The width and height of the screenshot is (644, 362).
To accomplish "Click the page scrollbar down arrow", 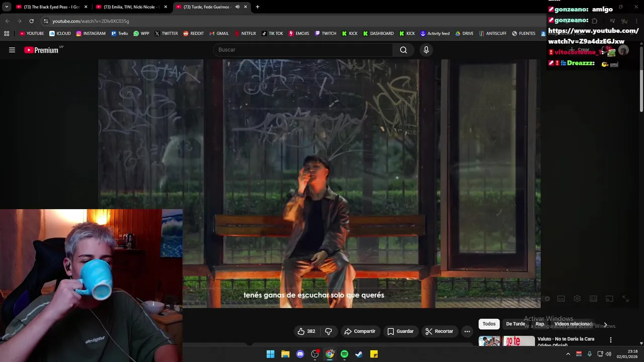I will click(642, 342).
